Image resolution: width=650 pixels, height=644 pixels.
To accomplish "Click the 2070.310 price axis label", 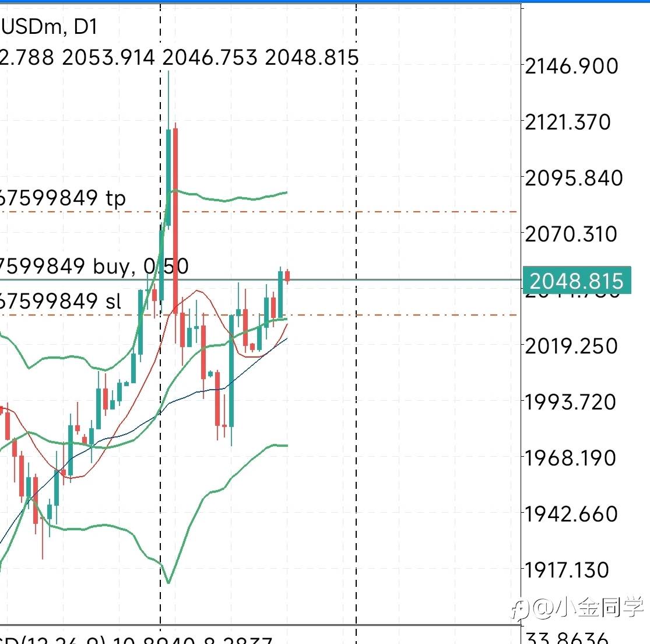I will click(571, 235).
